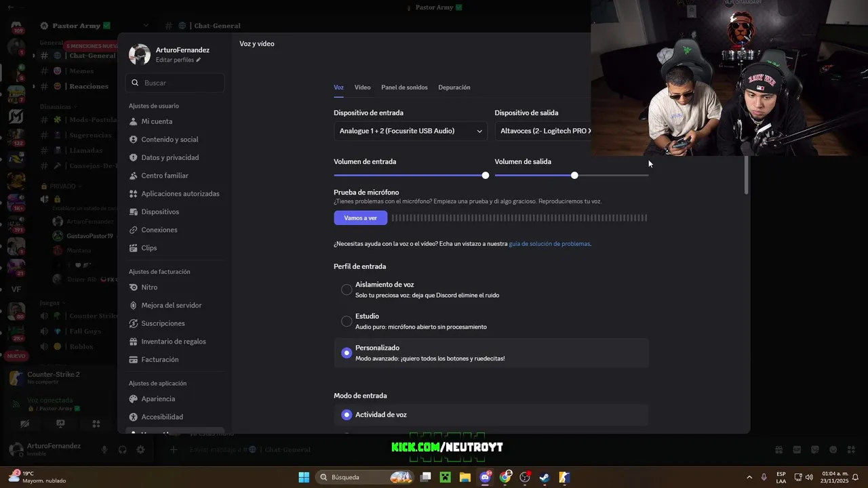
Task: Open Inventario de regalos settings
Action: [x=174, y=342]
